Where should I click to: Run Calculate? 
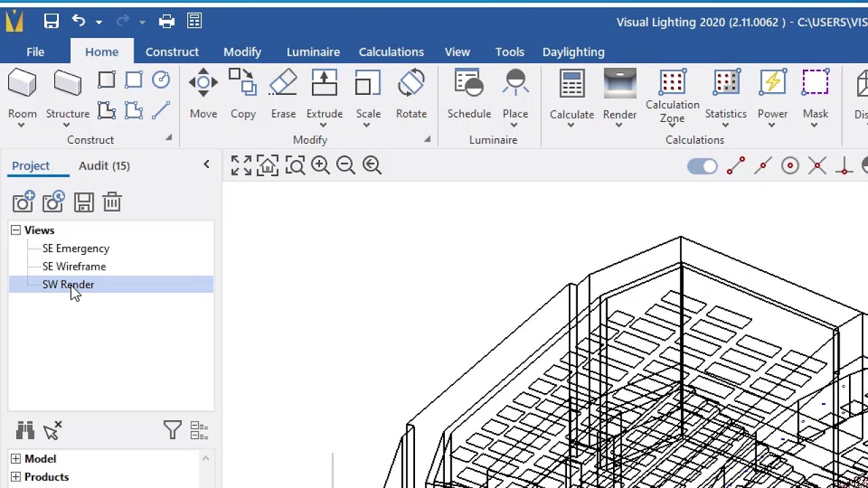pyautogui.click(x=572, y=95)
